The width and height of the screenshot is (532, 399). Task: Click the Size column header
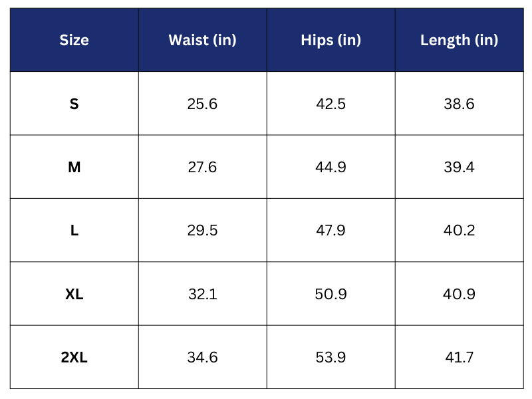tap(74, 40)
